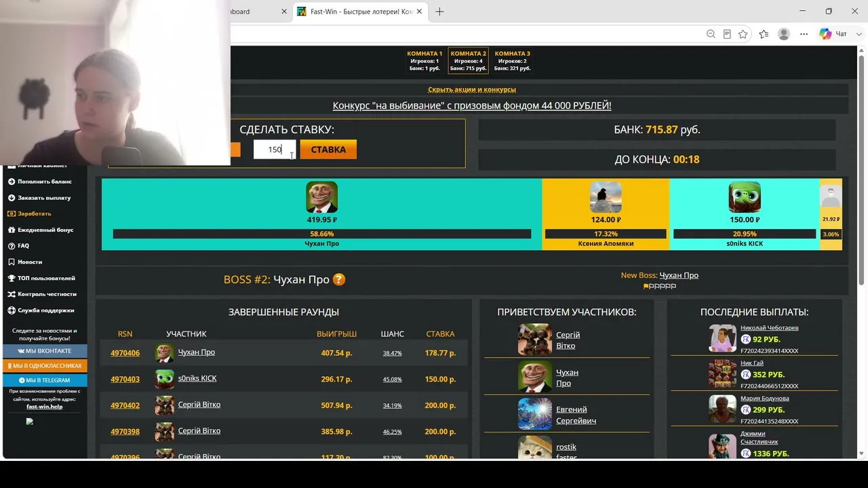Switch to the Комната 3 room tab
The height and width of the screenshot is (488, 868).
point(513,61)
